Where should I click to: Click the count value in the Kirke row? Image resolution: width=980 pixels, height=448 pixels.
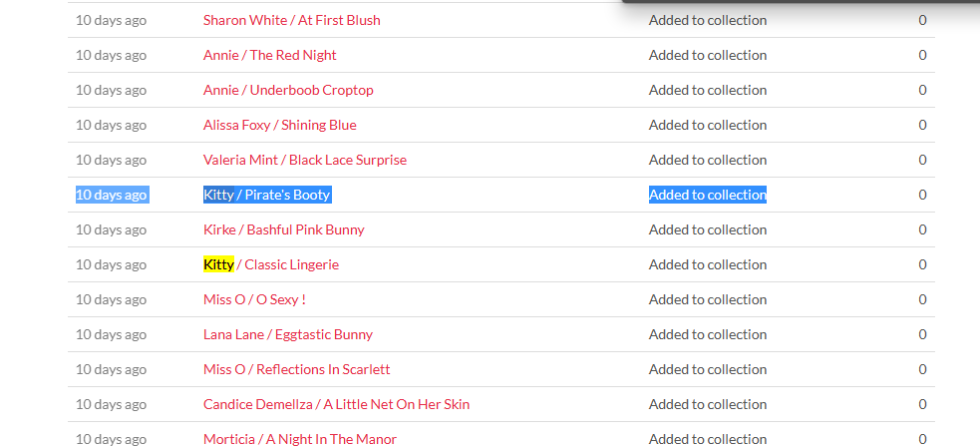[922, 229]
